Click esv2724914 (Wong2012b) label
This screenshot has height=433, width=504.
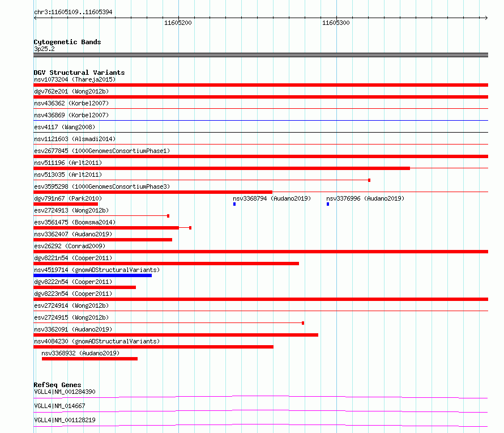tap(71, 305)
